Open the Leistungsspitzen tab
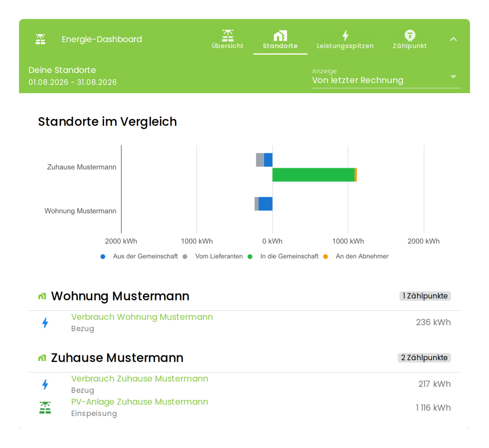 [345, 40]
